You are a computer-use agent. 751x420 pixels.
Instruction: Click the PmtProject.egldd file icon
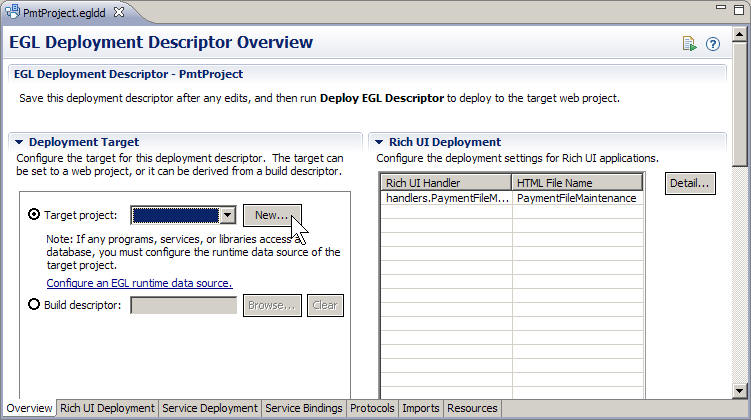12,11
